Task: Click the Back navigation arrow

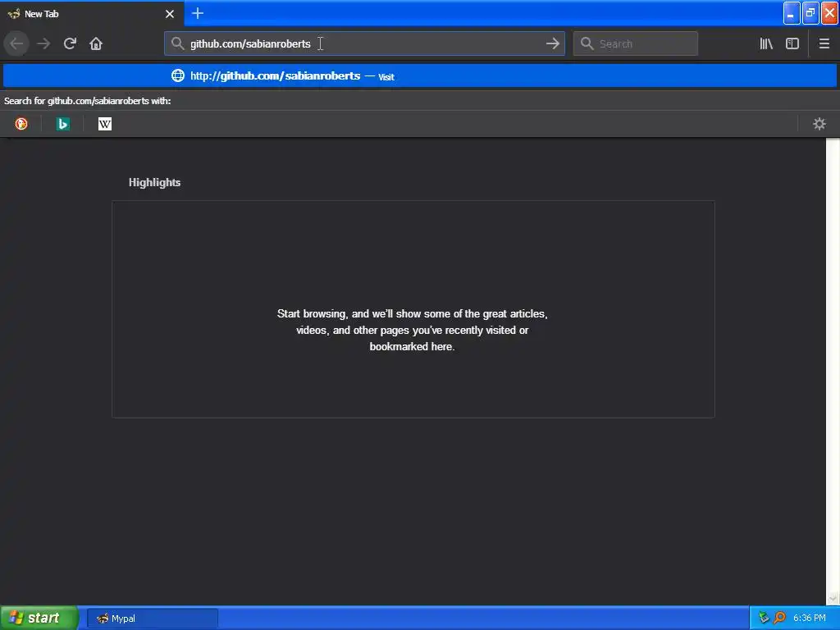Action: tap(16, 43)
